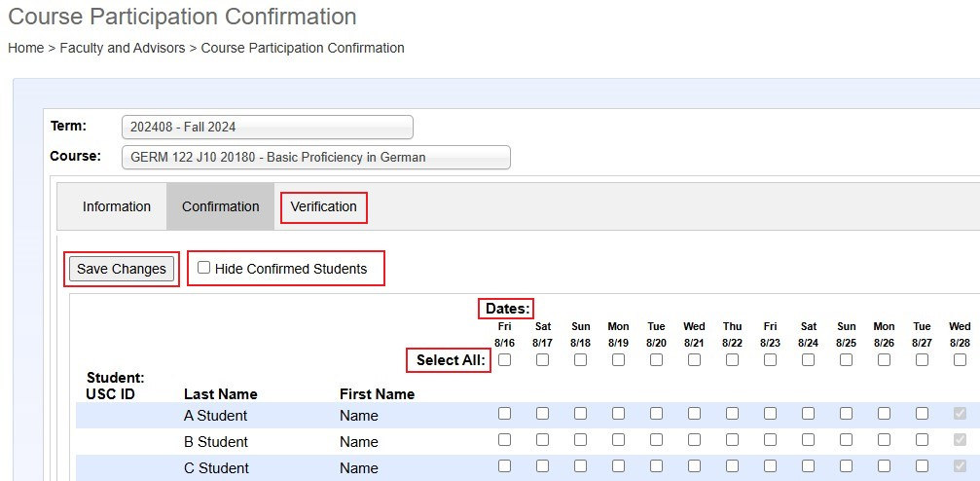The height and width of the screenshot is (481, 980).
Task: Check B Student box for Tue 8/20
Action: (x=656, y=440)
